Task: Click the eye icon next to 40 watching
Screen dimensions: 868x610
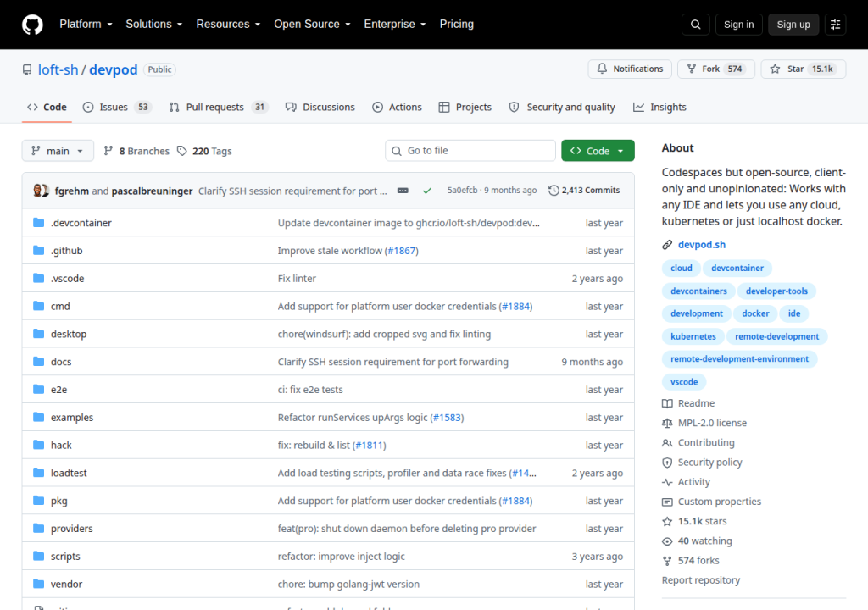Action: pos(667,541)
